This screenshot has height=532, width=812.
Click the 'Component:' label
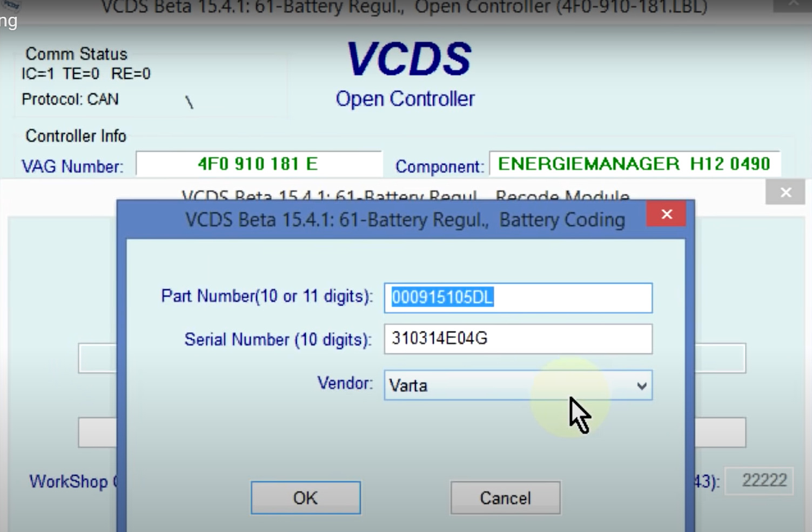pyautogui.click(x=439, y=166)
